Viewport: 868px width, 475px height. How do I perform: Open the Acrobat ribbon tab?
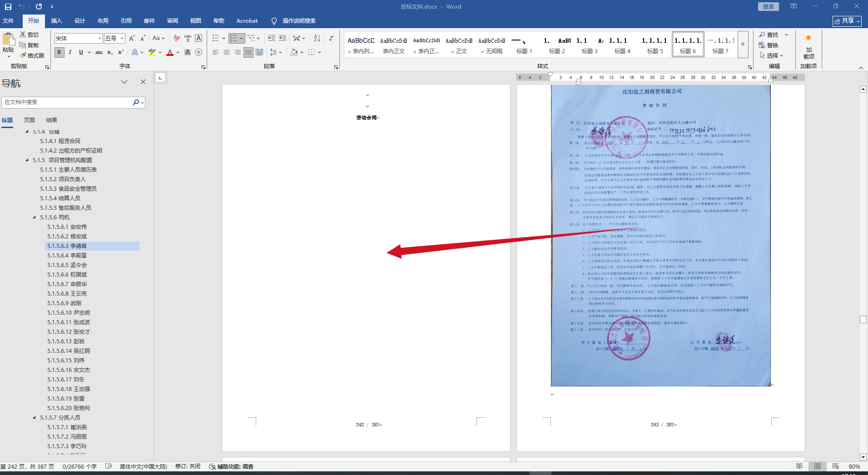pos(247,21)
